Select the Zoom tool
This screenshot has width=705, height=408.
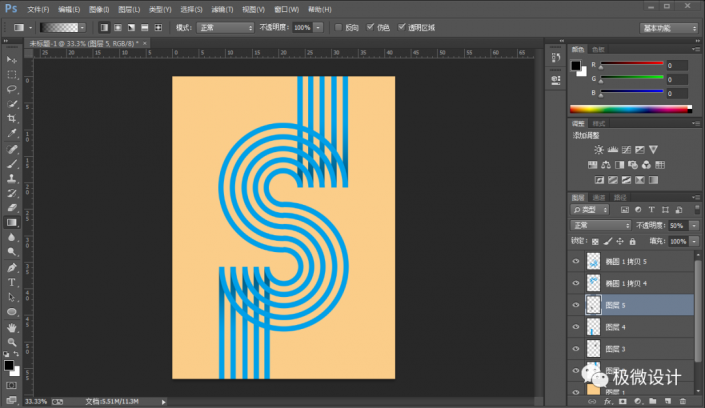(x=12, y=341)
